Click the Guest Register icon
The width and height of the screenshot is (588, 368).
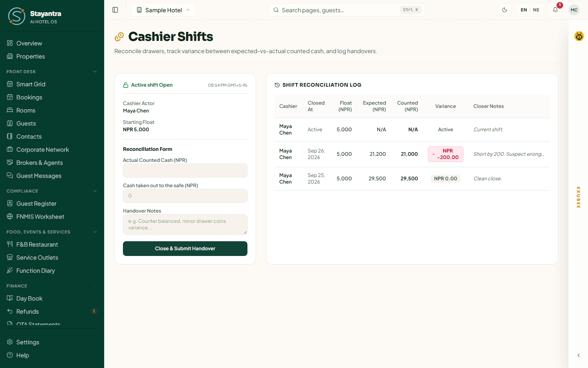coord(10,203)
